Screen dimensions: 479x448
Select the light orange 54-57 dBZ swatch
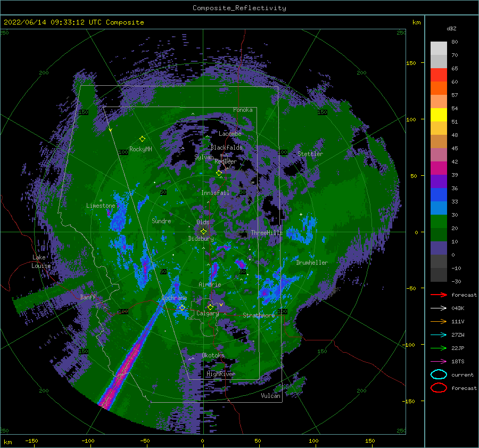click(439, 102)
